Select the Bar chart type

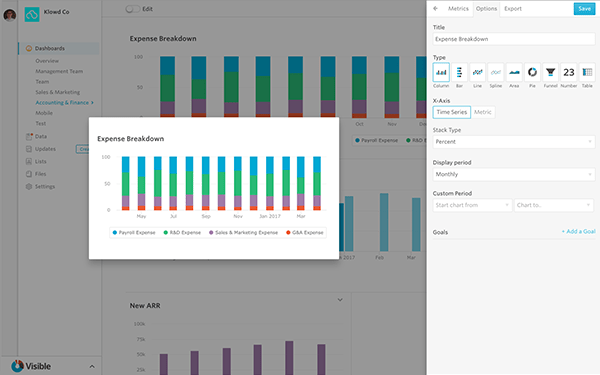(x=459, y=72)
